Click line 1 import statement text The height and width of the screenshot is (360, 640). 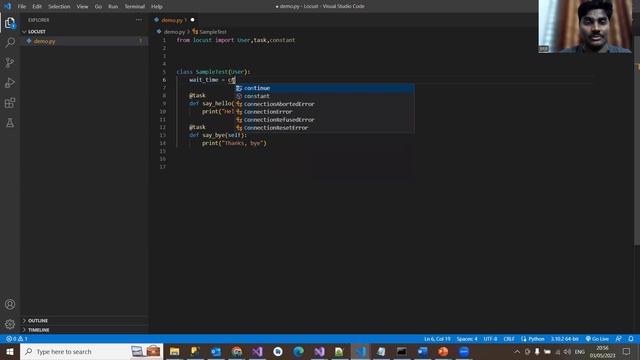[236, 40]
